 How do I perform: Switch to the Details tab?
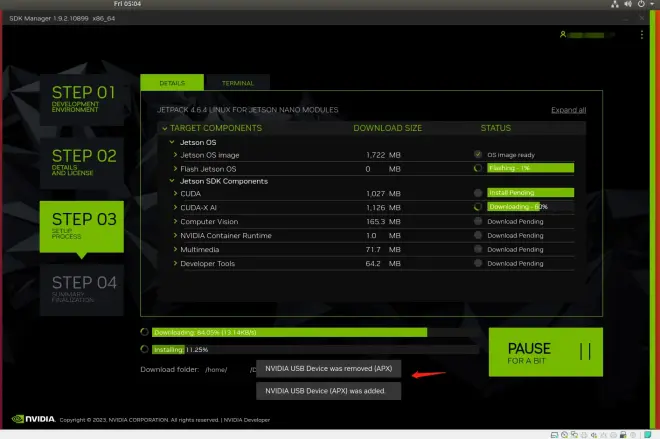pyautogui.click(x=172, y=82)
